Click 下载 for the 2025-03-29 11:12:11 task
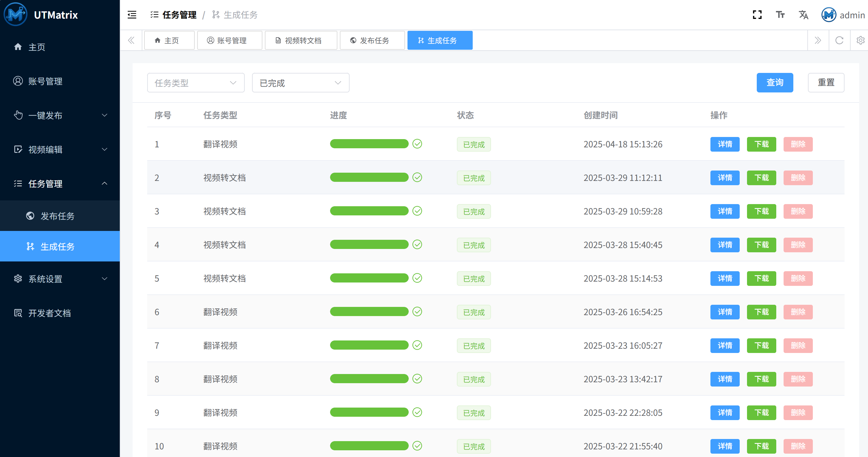The image size is (868, 457). [761, 178]
